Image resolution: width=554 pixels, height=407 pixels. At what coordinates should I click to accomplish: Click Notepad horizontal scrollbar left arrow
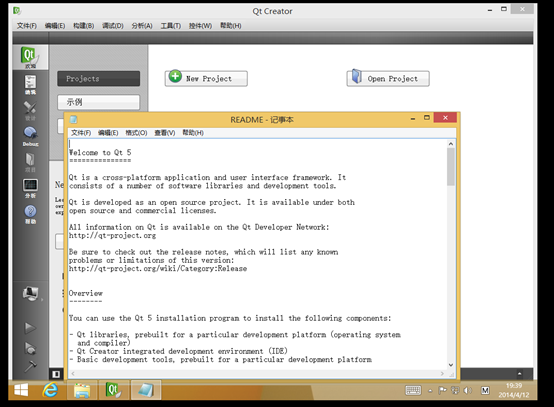[73, 373]
